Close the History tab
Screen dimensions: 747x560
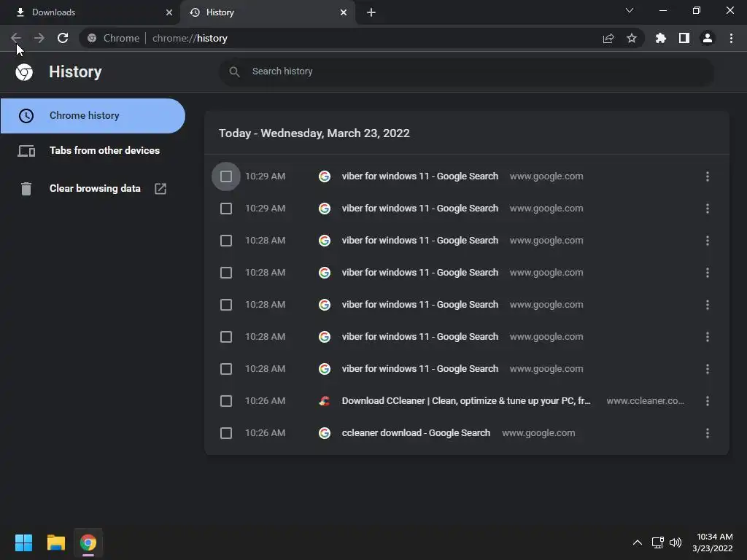click(x=344, y=12)
